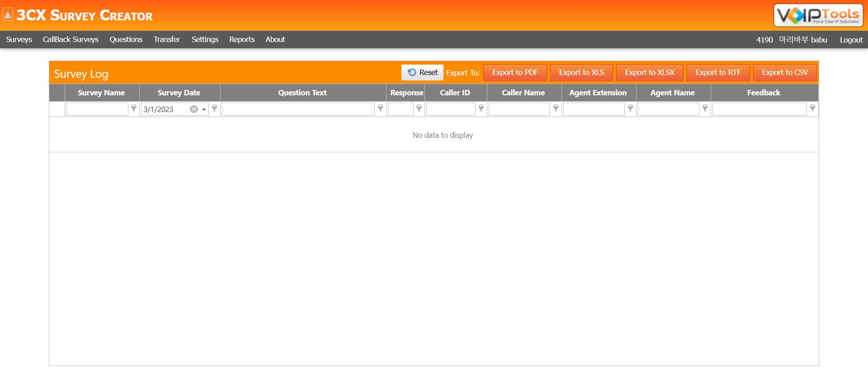
Task: Focus the Agent Name filter field
Action: point(668,109)
